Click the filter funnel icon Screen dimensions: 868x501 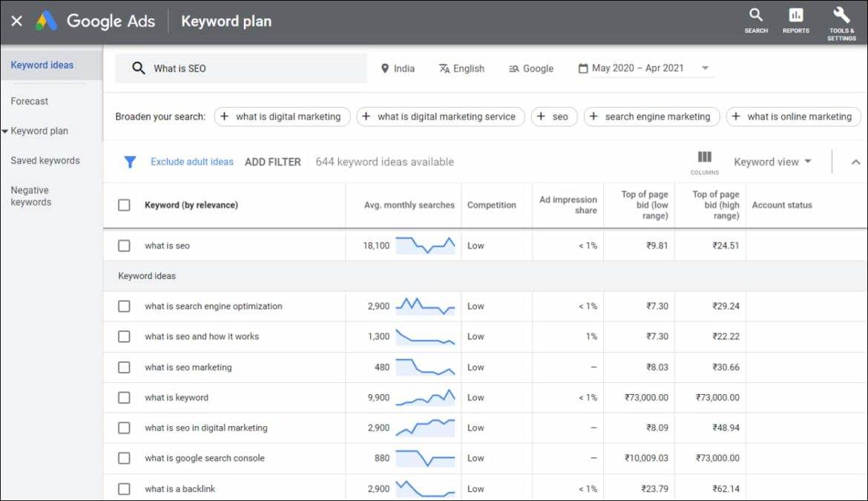coord(130,161)
